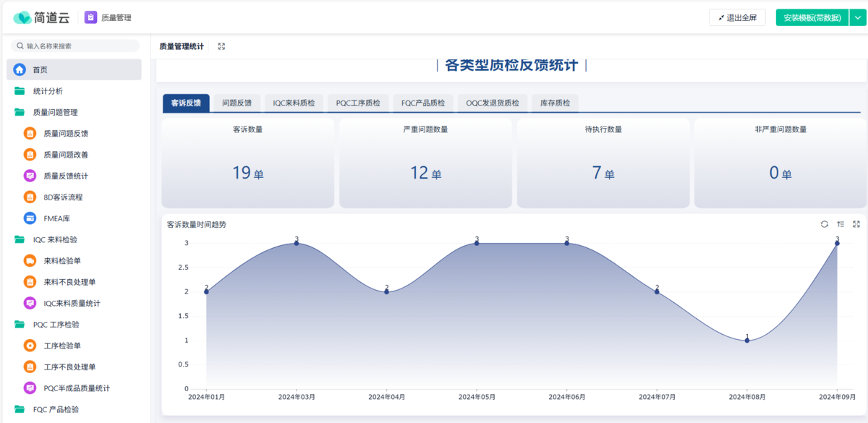Screen dimensions: 868x423
Task: Switch to the 库存质检 tab
Action: (555, 103)
